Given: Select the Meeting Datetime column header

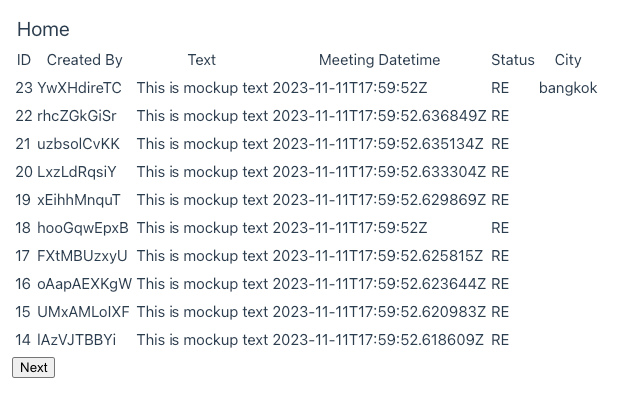Looking at the screenshot, I should [379, 60].
